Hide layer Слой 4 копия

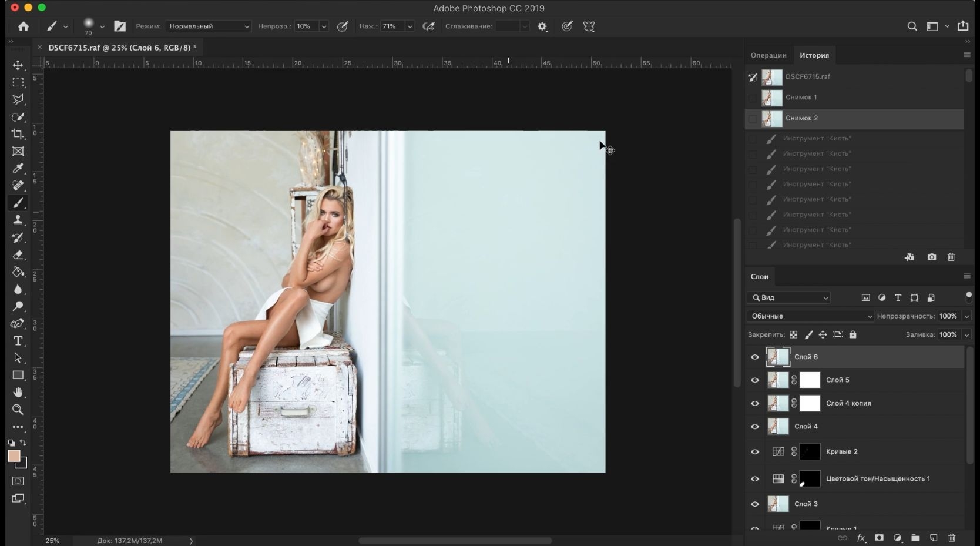pyautogui.click(x=755, y=403)
